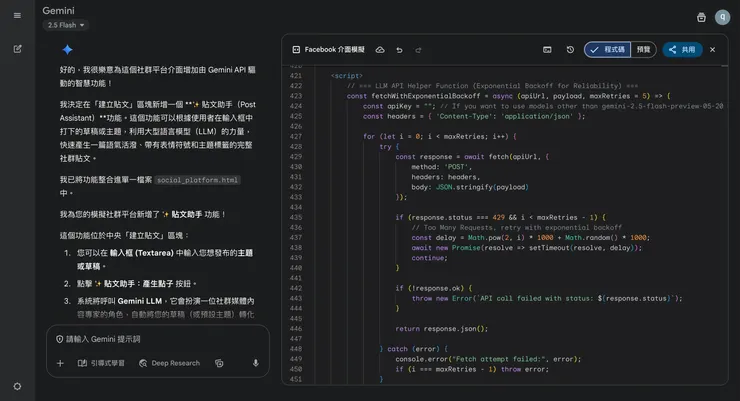Click the 'return response.json();' line
The image size is (740, 401).
(442, 329)
